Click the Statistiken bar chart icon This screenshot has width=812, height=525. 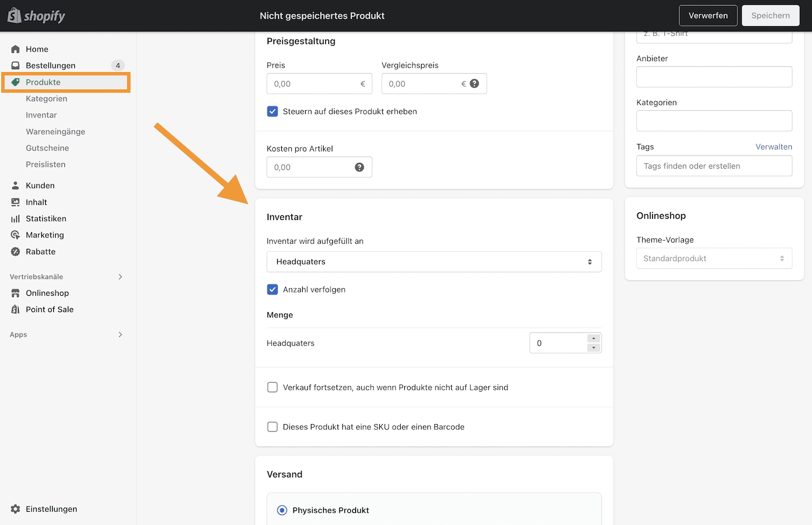pyautogui.click(x=16, y=219)
